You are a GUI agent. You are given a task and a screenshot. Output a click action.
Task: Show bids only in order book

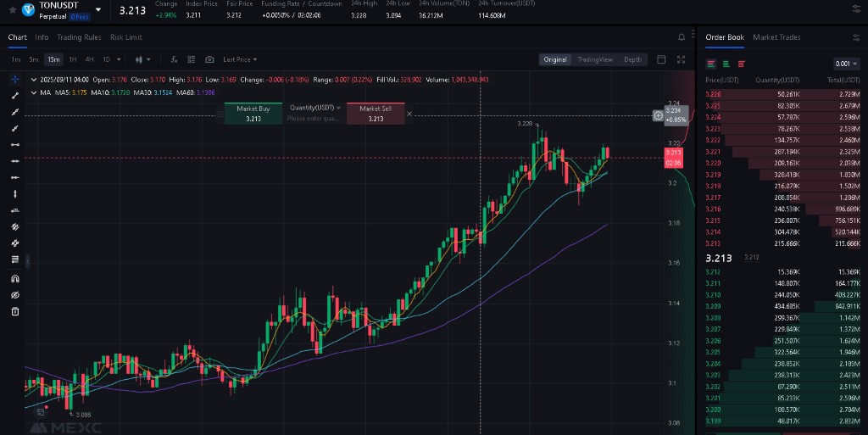(726, 64)
